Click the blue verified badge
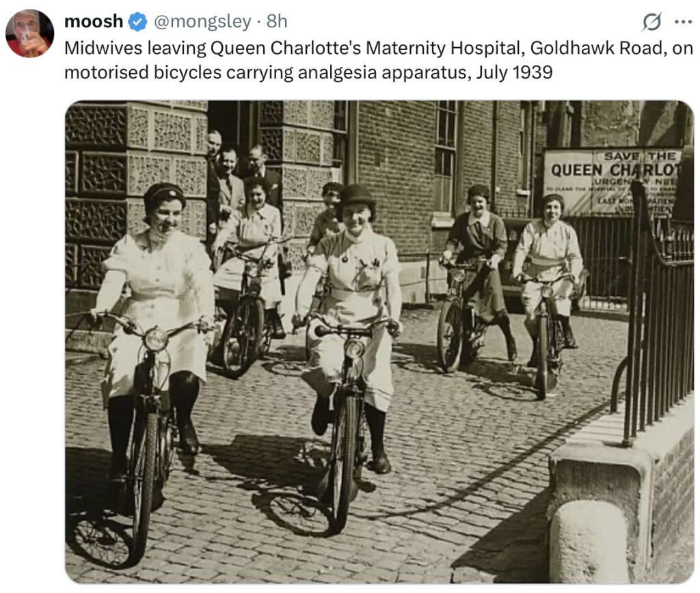 coord(138,22)
